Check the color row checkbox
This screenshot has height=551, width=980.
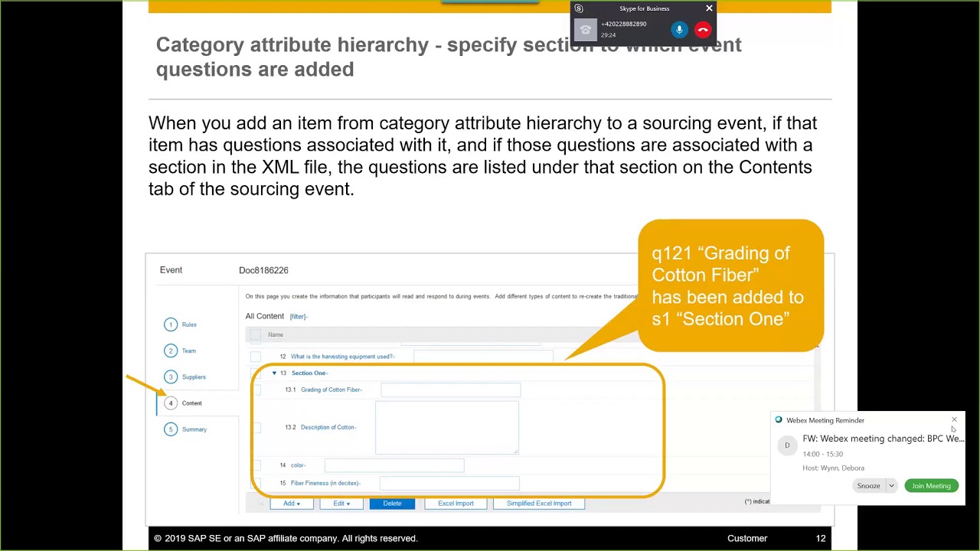click(256, 465)
